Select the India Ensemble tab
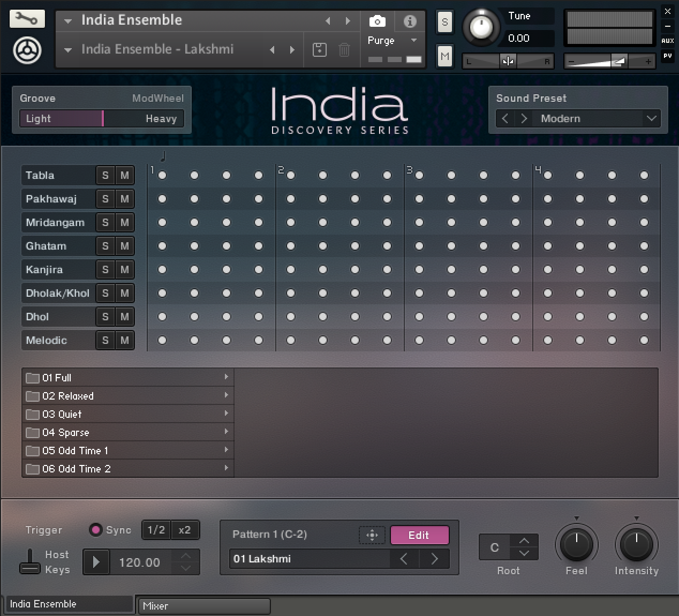 tap(67, 604)
